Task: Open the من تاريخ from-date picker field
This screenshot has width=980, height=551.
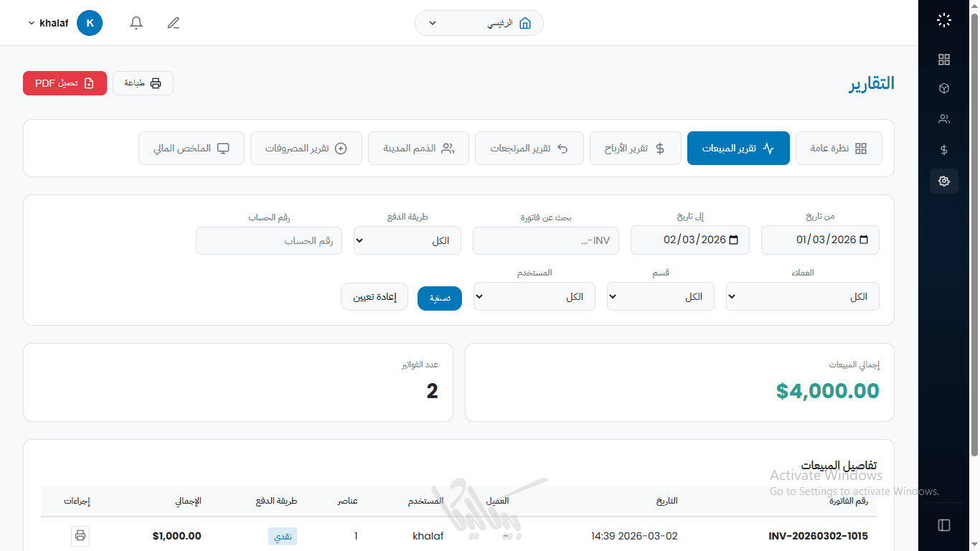Action: [x=819, y=240]
